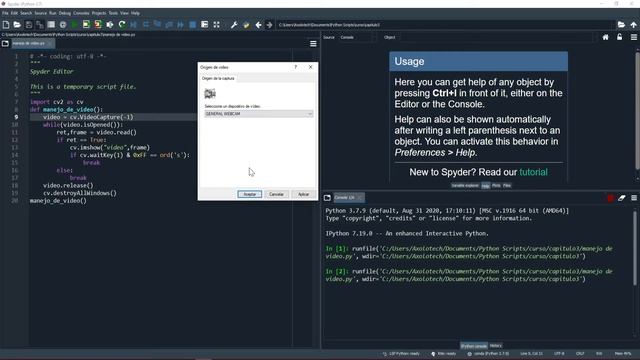Maximize current pane toolbar icon
This screenshot has height=360, width=640.
(216, 25)
